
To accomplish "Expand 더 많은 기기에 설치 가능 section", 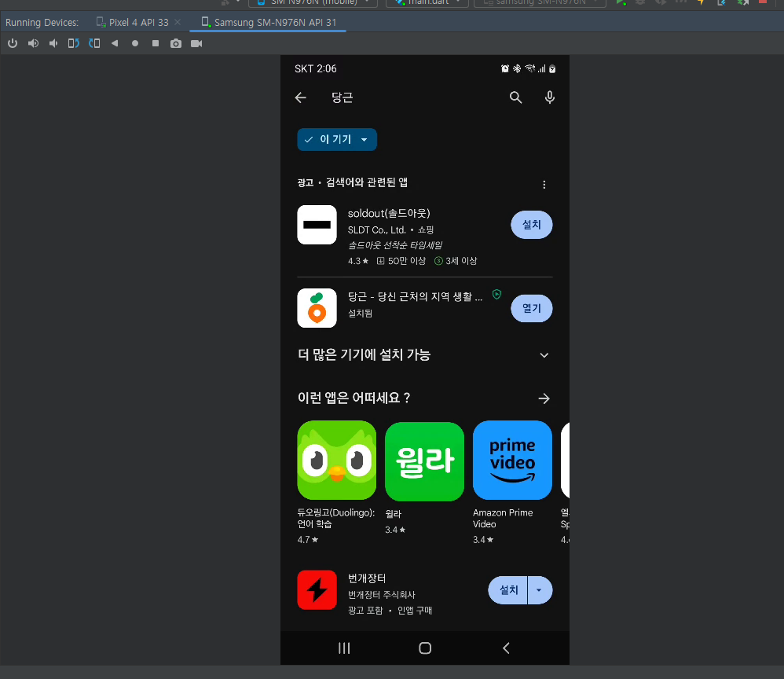I will coord(424,355).
